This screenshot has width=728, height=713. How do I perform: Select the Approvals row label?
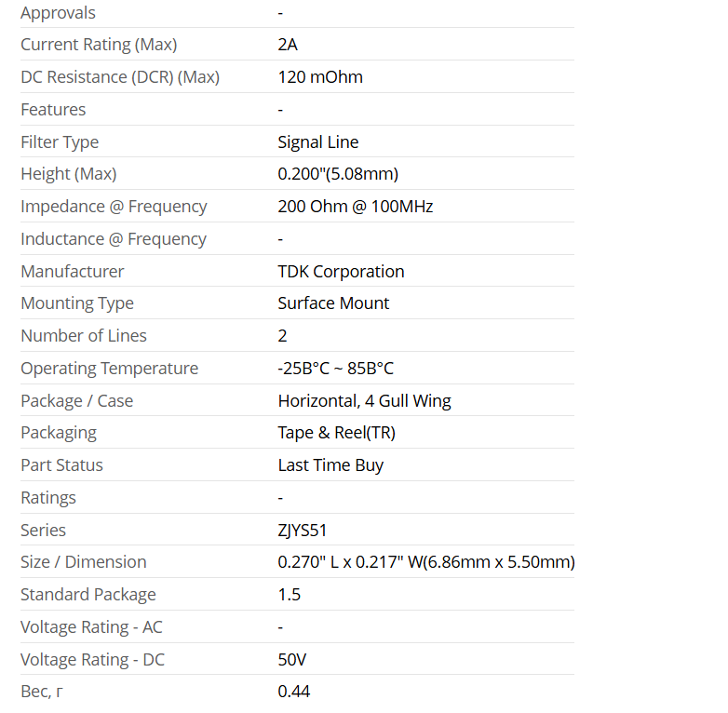[58, 13]
